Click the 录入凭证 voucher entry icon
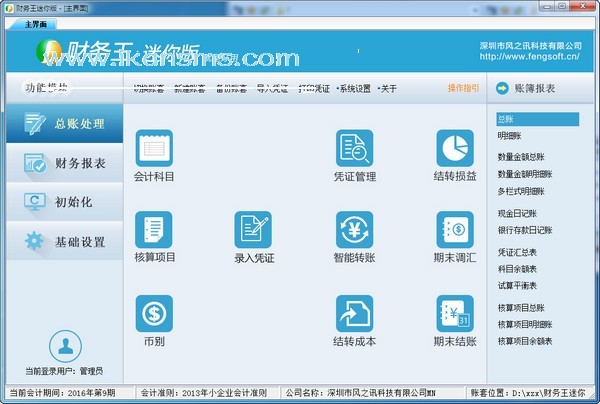Viewport: 600px width, 404px height. click(x=253, y=229)
